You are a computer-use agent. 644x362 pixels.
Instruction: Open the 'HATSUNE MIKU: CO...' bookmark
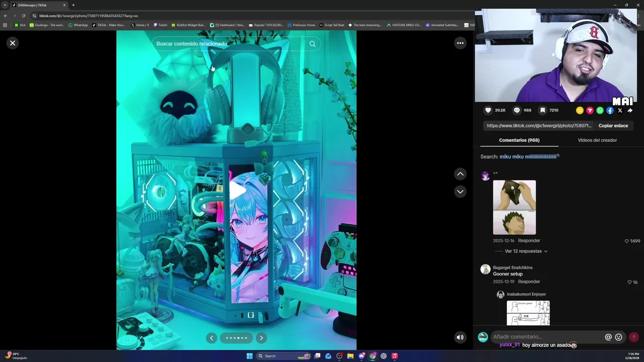pos(404,25)
